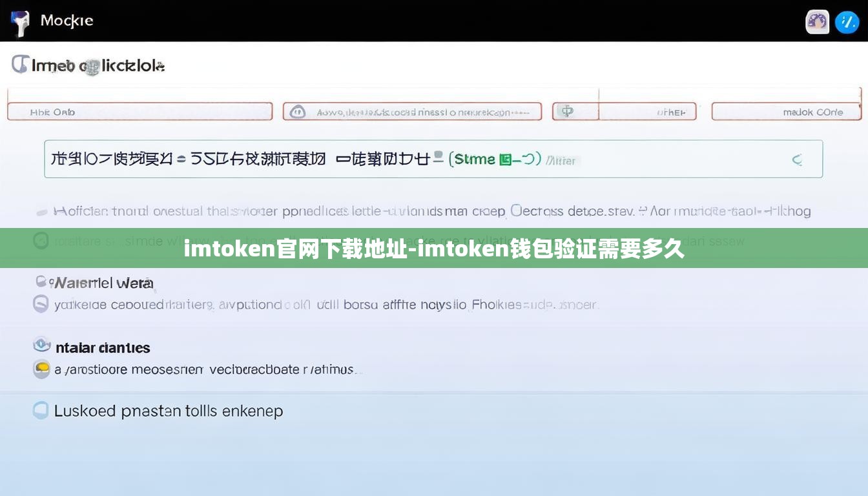Open the 'ntalar dantues' heading
868x496 pixels.
tap(103, 347)
